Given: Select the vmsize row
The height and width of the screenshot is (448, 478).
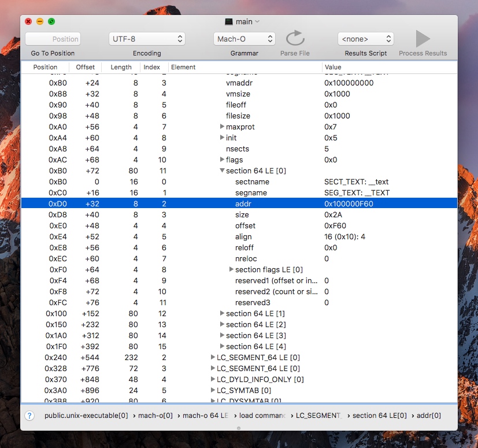Looking at the screenshot, I should click(x=239, y=94).
